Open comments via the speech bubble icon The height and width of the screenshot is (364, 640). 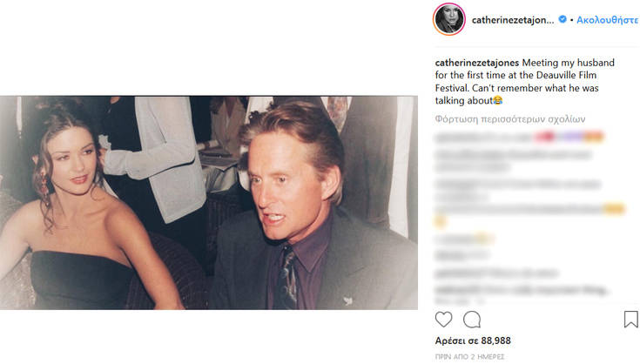pos(472,319)
